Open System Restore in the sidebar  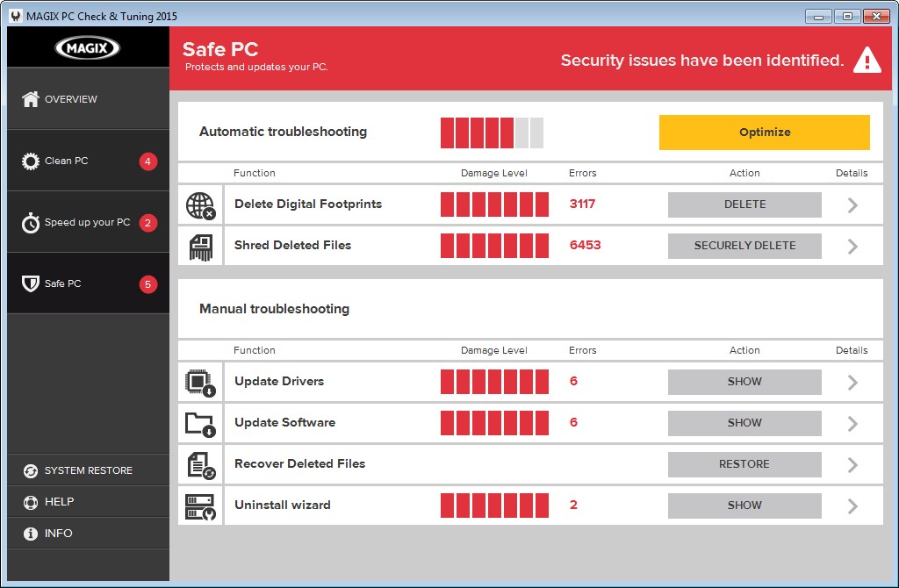87,470
